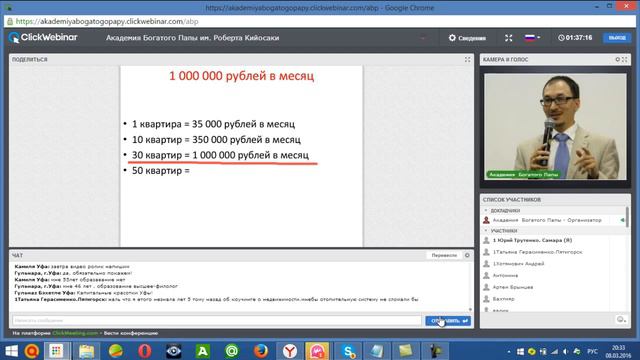This screenshot has height=360, width=640.
Task: Collapse the Участники group
Action: [x=486, y=231]
